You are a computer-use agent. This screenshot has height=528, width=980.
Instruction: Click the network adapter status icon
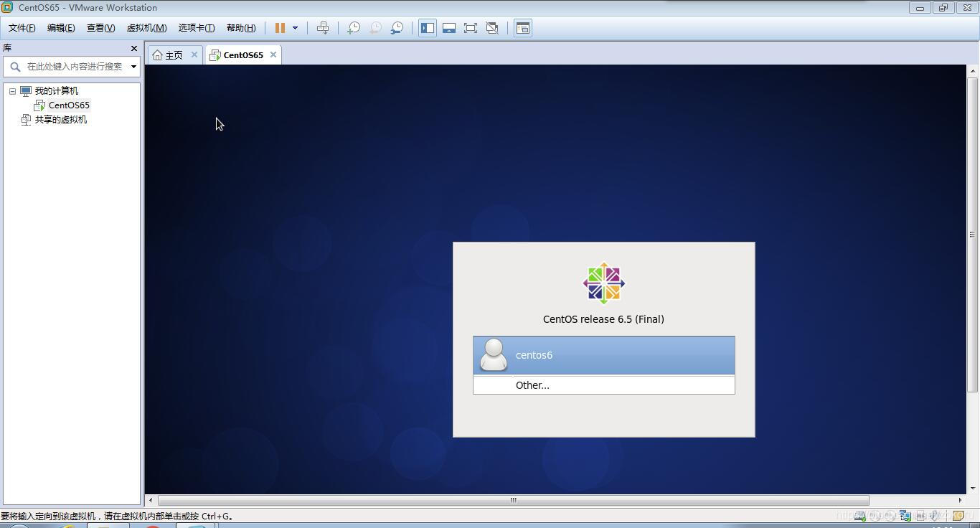(x=905, y=515)
